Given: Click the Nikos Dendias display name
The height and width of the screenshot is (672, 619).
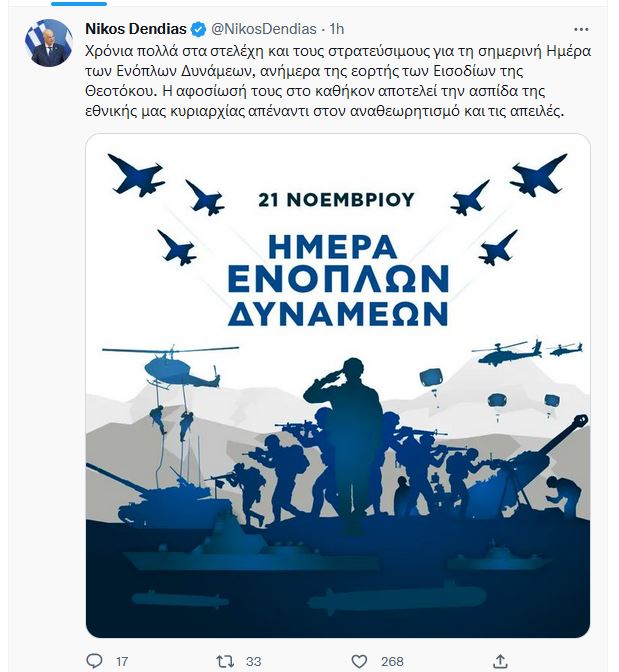Looking at the screenshot, I should pos(136,29).
